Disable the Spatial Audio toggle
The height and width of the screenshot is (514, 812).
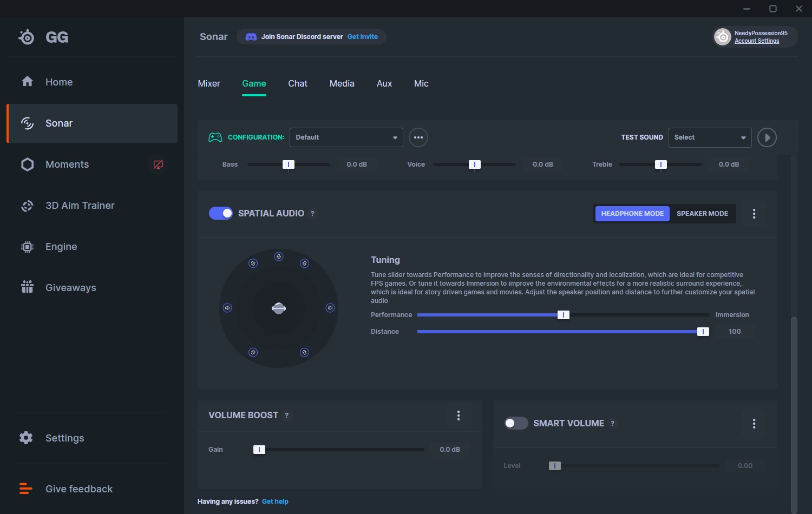click(221, 213)
